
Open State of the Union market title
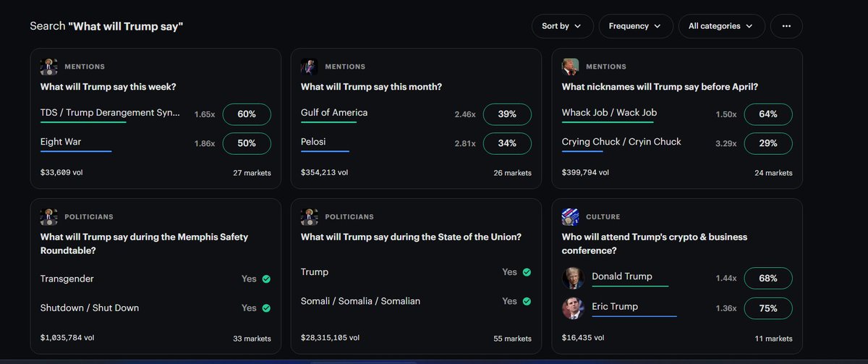point(411,237)
